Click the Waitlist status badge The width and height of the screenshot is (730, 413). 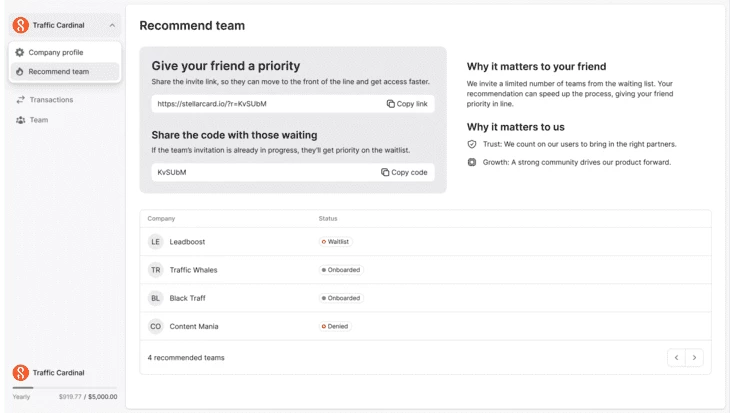(335, 242)
